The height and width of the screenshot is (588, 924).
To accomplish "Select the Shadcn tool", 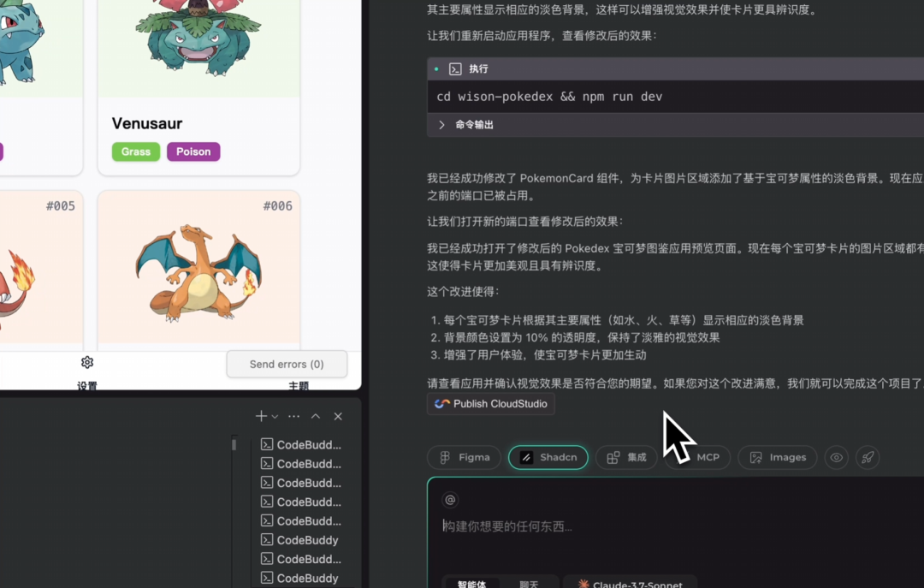I will (x=548, y=457).
